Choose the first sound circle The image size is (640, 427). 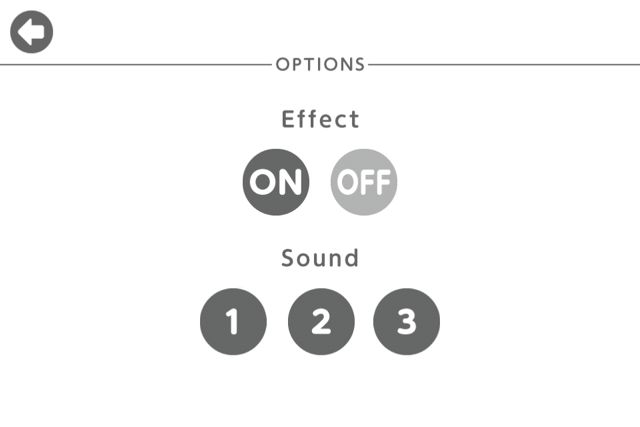[233, 322]
